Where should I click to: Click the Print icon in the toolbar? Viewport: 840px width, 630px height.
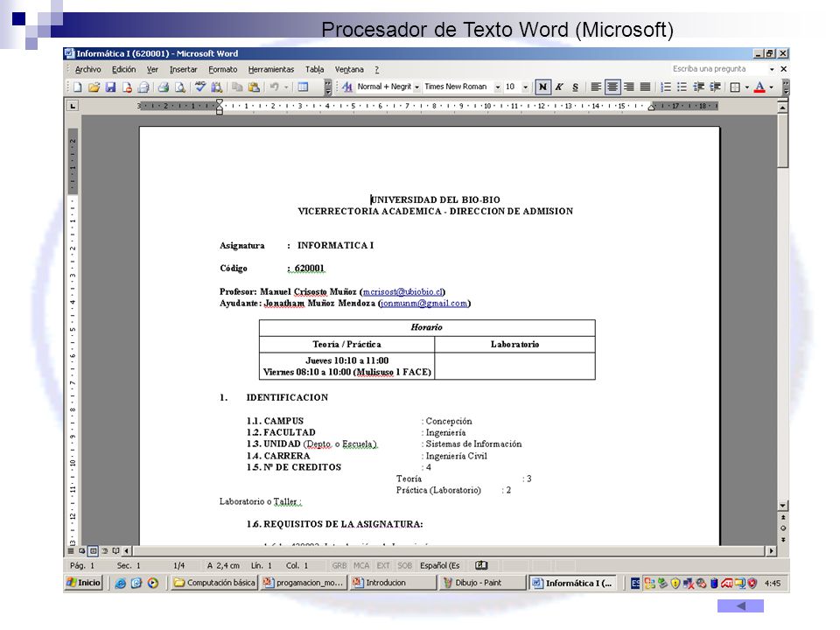pos(164,87)
